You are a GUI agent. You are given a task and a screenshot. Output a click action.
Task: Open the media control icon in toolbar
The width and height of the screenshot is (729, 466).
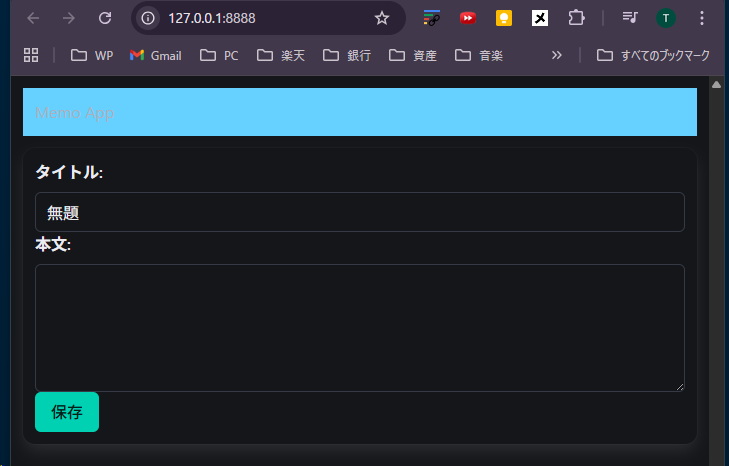coord(629,18)
